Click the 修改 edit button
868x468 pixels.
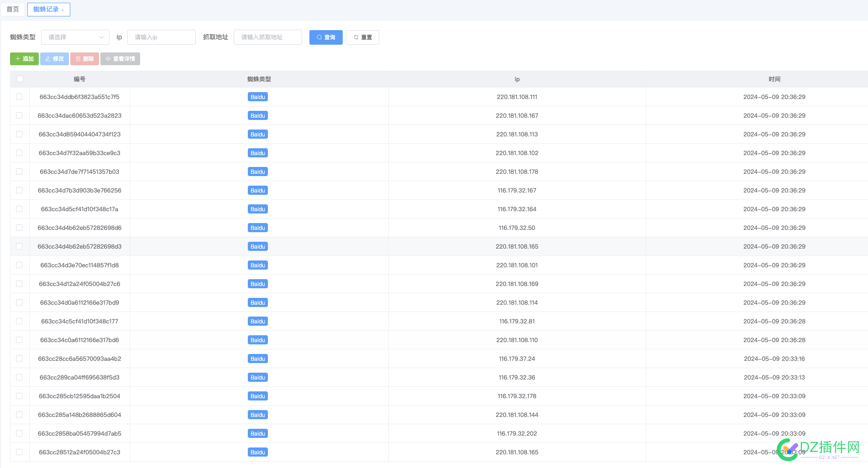coord(54,59)
